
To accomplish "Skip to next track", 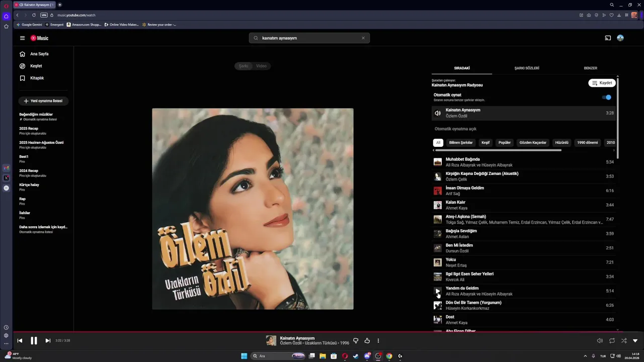I will click(48, 340).
